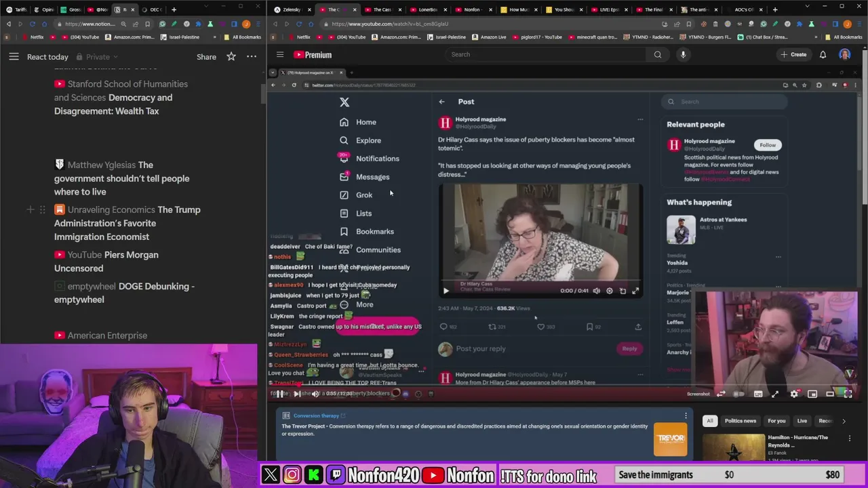Screen dimensions: 868x488
Task: Open the side panel icon in Notion window
Action: coord(235,24)
